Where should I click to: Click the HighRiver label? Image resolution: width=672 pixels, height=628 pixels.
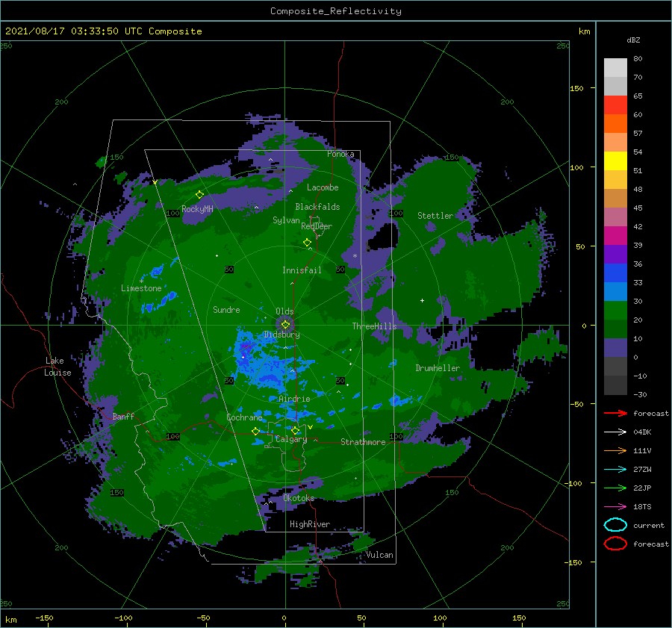[310, 524]
